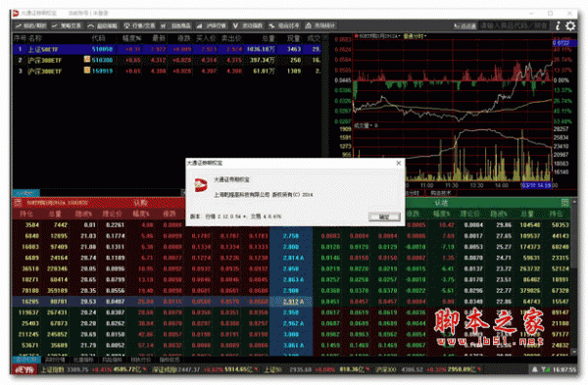Image resolution: width=588 pixels, height=385 pixels.
Task: Click the app logo in the title bar
Action: pos(16,13)
